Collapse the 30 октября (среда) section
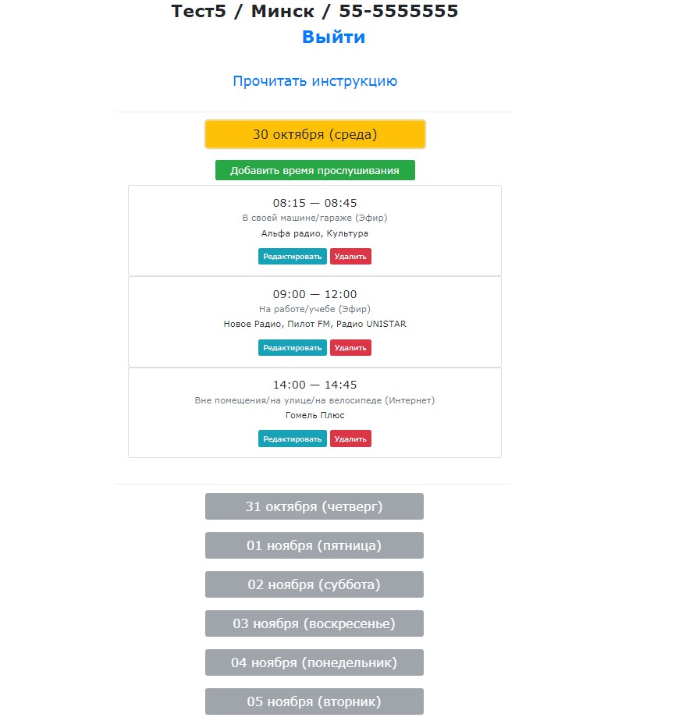 click(x=314, y=134)
